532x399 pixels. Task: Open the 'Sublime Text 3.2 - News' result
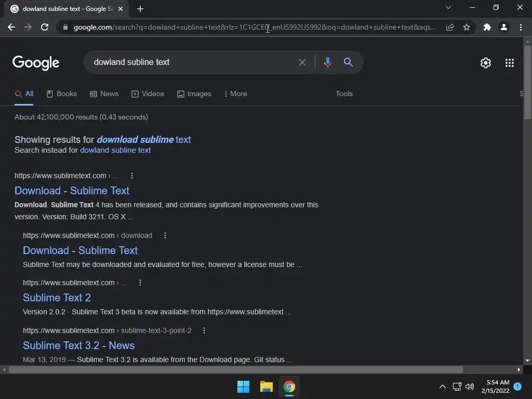click(79, 345)
